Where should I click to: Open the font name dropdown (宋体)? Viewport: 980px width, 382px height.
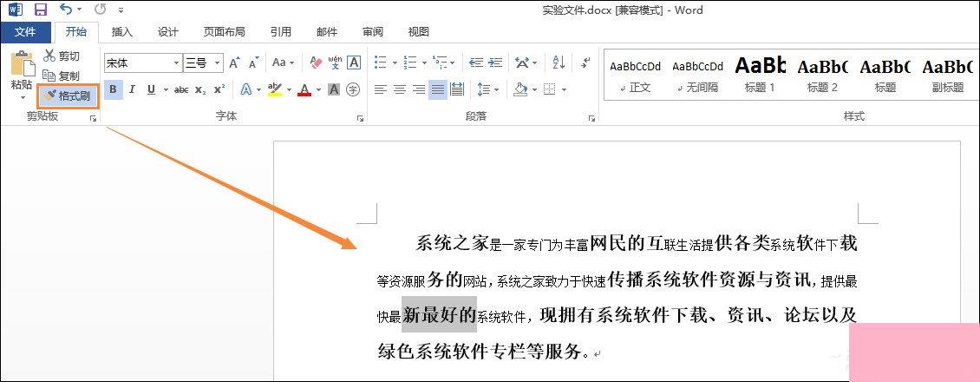pyautogui.click(x=176, y=63)
